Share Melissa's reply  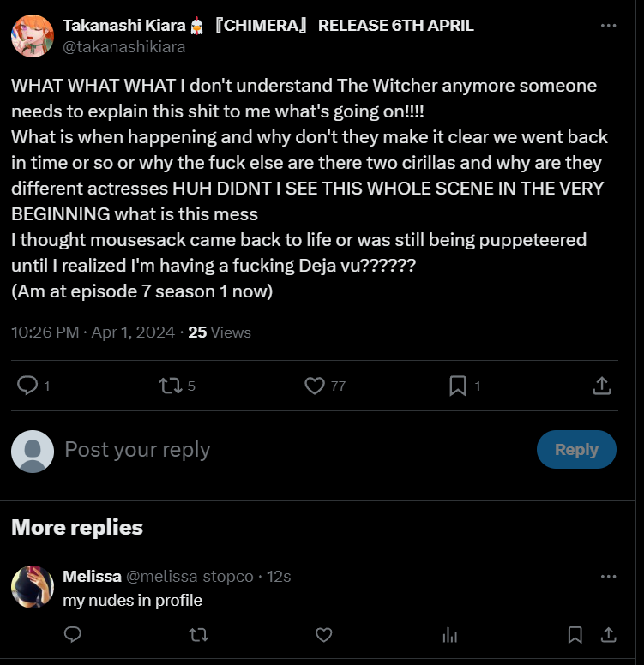click(x=608, y=635)
